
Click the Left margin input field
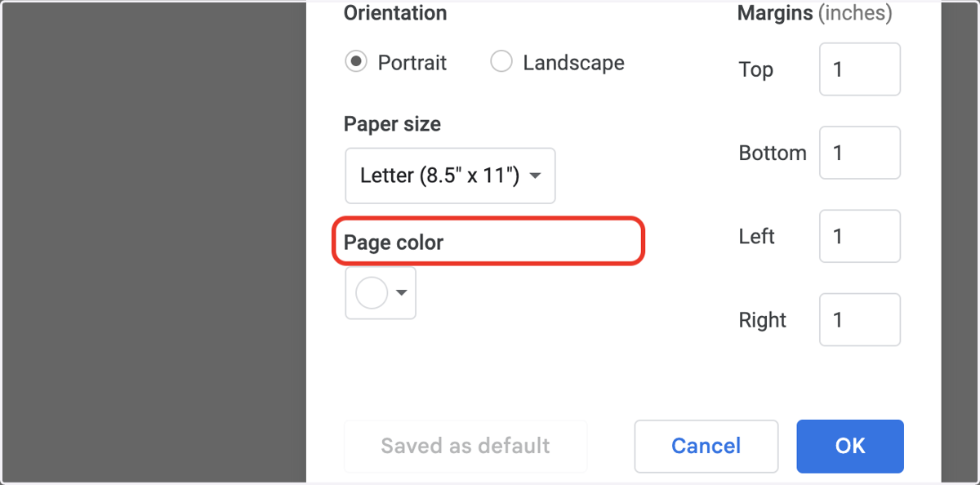click(860, 236)
